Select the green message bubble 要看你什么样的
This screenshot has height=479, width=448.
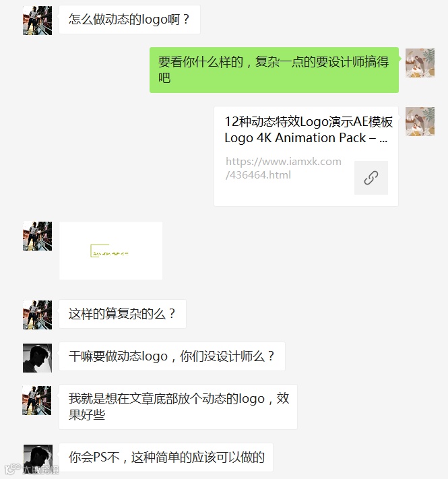[x=274, y=70]
